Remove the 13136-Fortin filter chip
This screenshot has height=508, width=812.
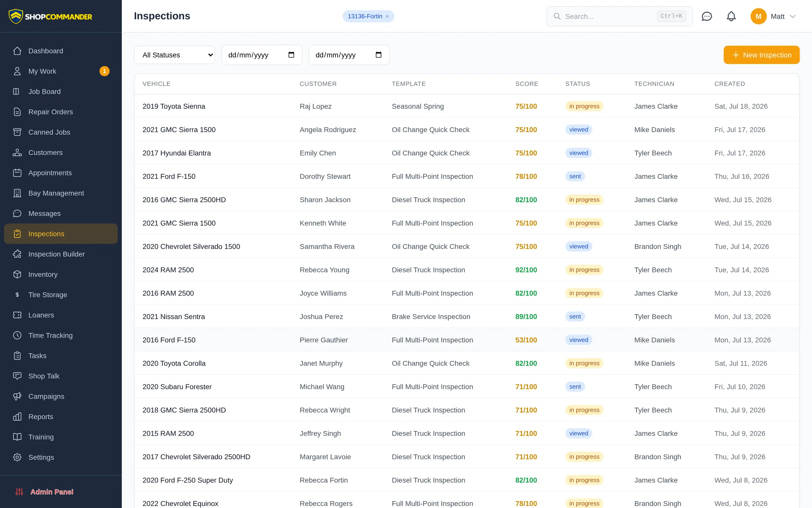pos(387,16)
